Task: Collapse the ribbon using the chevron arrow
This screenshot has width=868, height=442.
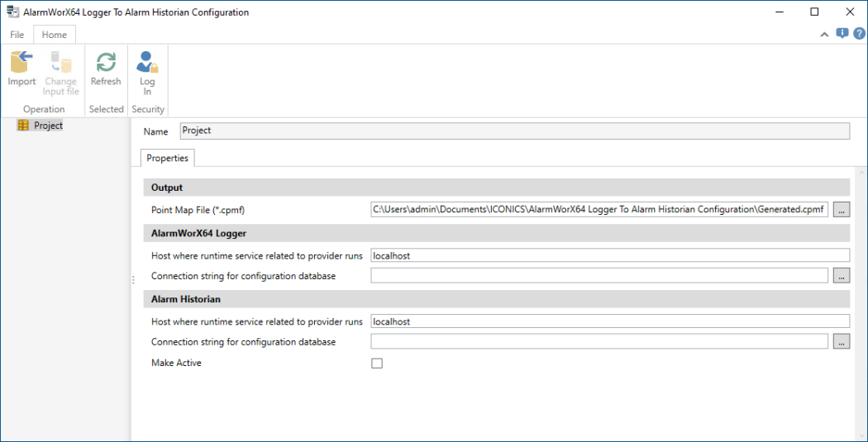Action: click(824, 35)
